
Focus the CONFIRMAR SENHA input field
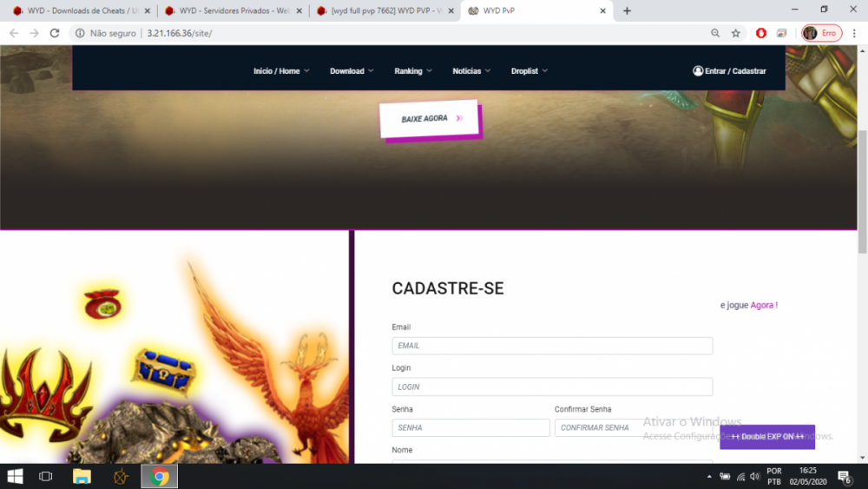[634, 427]
